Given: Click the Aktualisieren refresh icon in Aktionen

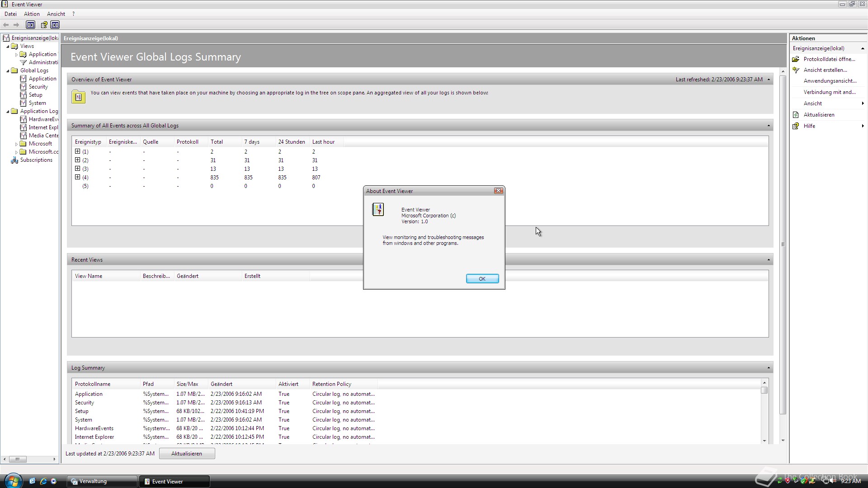Looking at the screenshot, I should 796,115.
